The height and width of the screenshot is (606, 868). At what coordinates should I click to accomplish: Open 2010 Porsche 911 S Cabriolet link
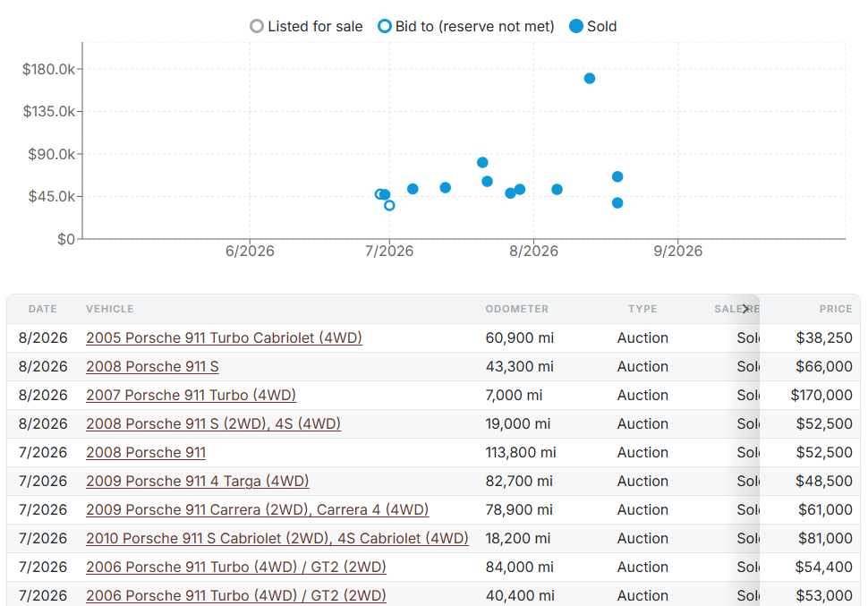[x=277, y=539]
